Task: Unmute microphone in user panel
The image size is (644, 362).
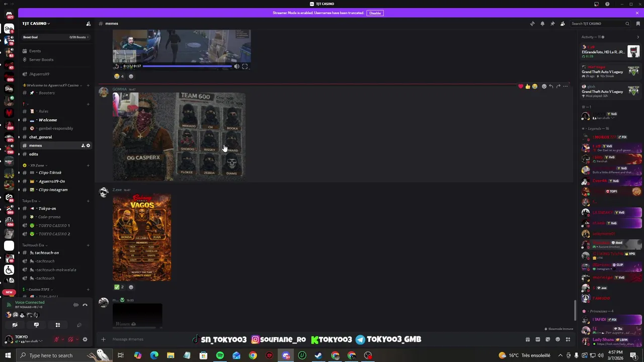Action: pos(57,339)
